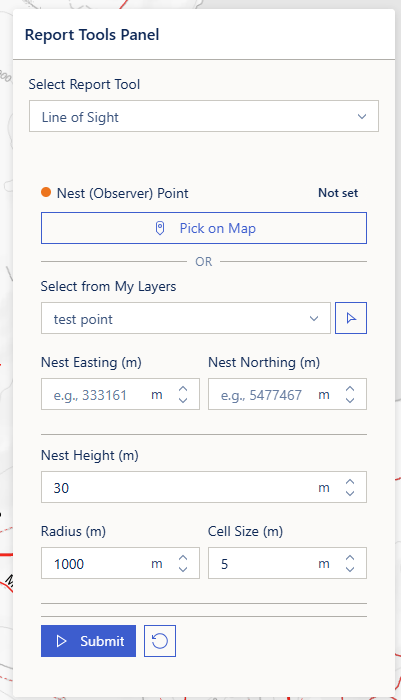
Task: Click the map pin icon in Pick on Map
Action: coord(160,228)
